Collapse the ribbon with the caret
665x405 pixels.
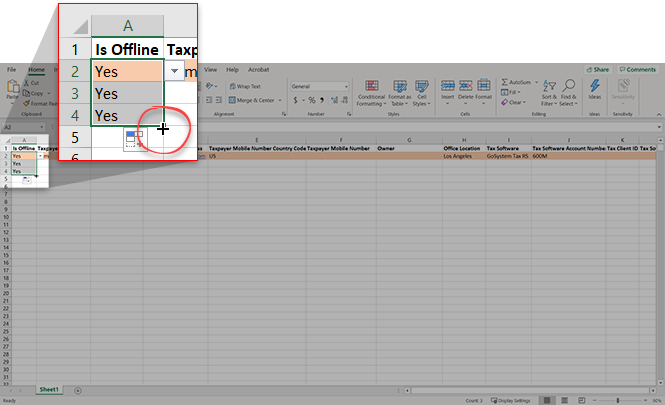coord(659,115)
